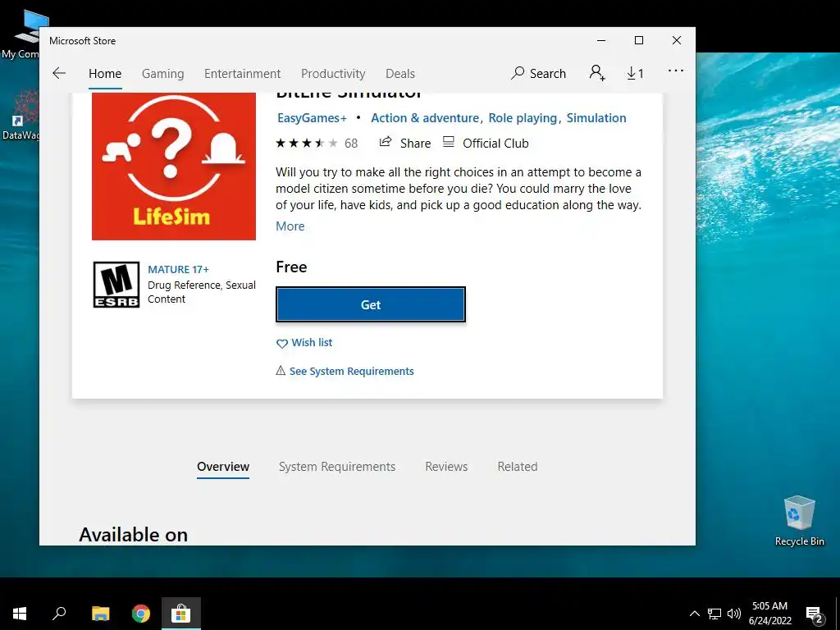The image size is (840, 630).
Task: Switch to the Productivity tab
Action: [333, 73]
